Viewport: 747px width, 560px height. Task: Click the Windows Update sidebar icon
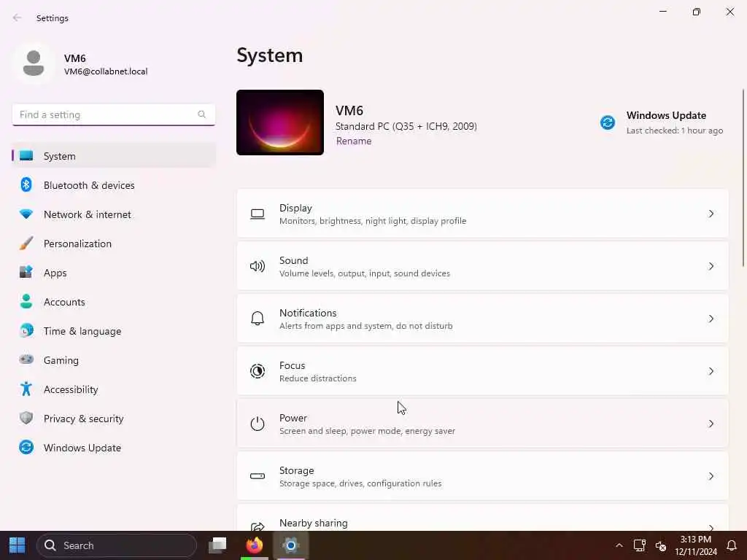pos(26,447)
